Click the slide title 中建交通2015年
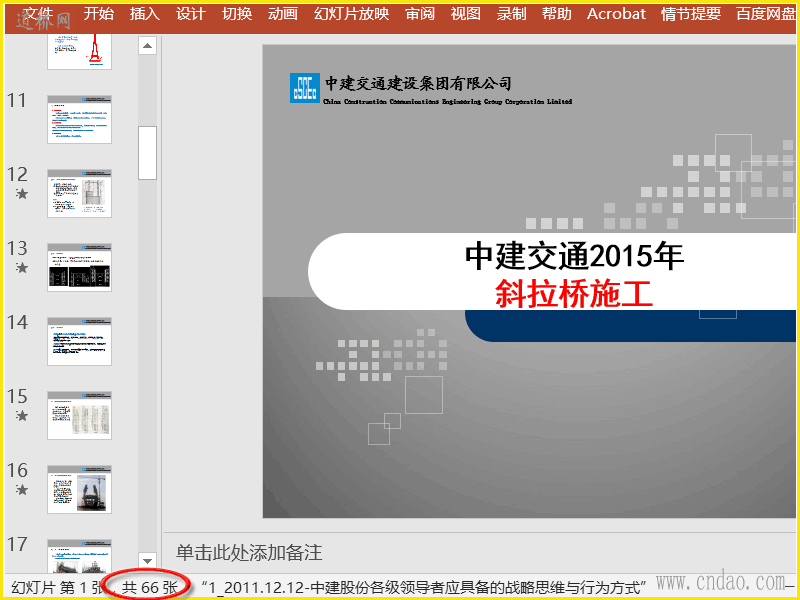The width and height of the screenshot is (800, 600). pos(574,256)
